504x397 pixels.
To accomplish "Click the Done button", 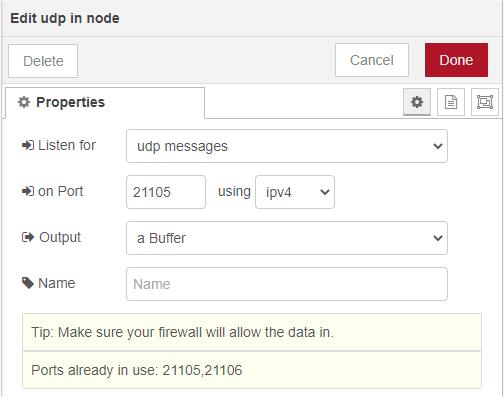I will [x=456, y=60].
